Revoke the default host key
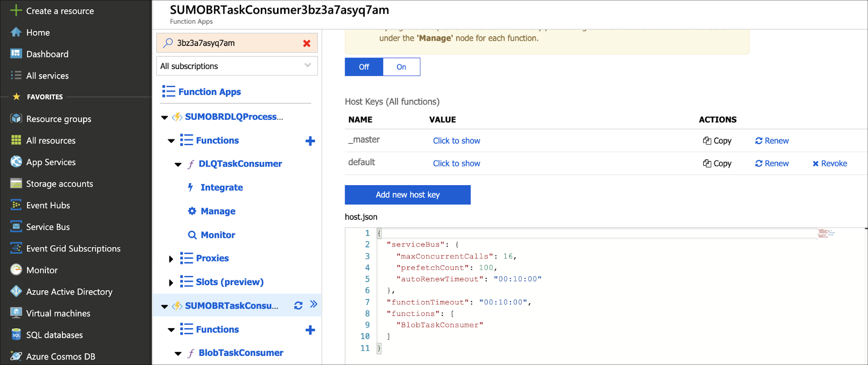 click(x=829, y=163)
